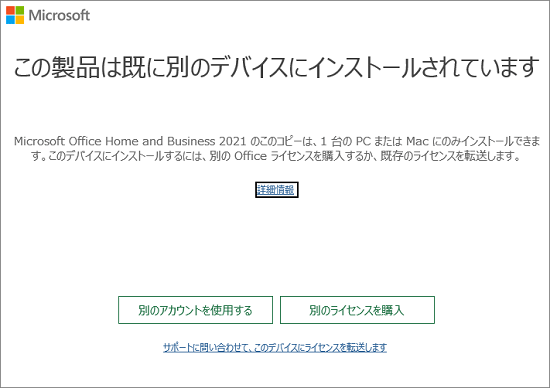
Task: Click heading この製品は既に別のデバイスにインストールされています
Action: (x=276, y=67)
